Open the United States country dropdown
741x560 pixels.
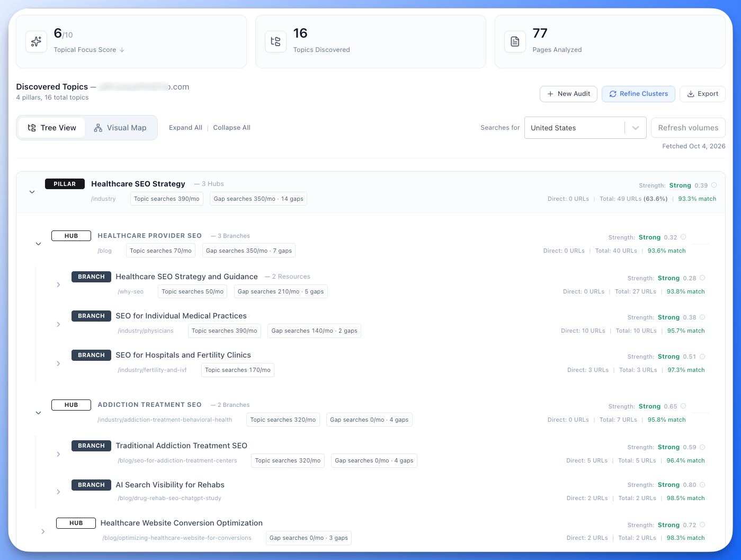pyautogui.click(x=585, y=128)
